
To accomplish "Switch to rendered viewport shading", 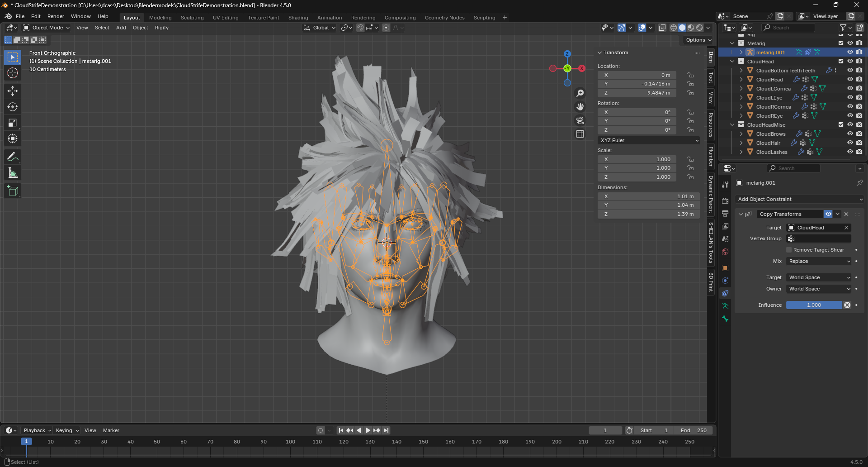I will (x=699, y=28).
